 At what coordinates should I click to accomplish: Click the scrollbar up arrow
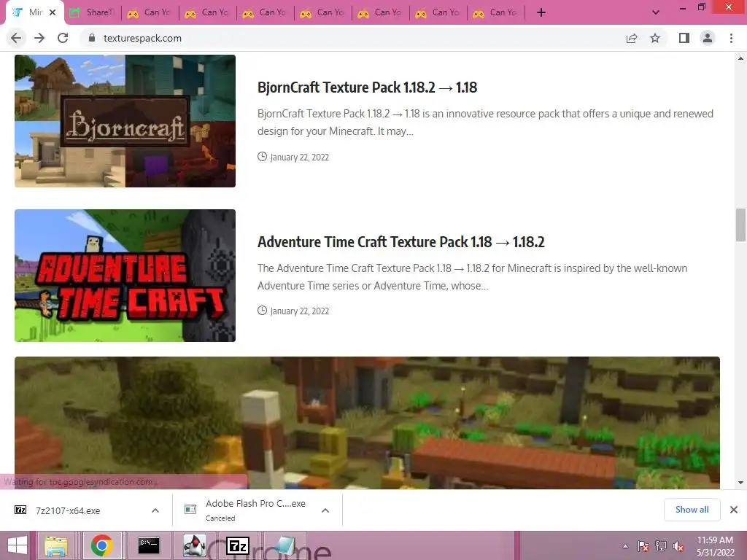pyautogui.click(x=740, y=58)
